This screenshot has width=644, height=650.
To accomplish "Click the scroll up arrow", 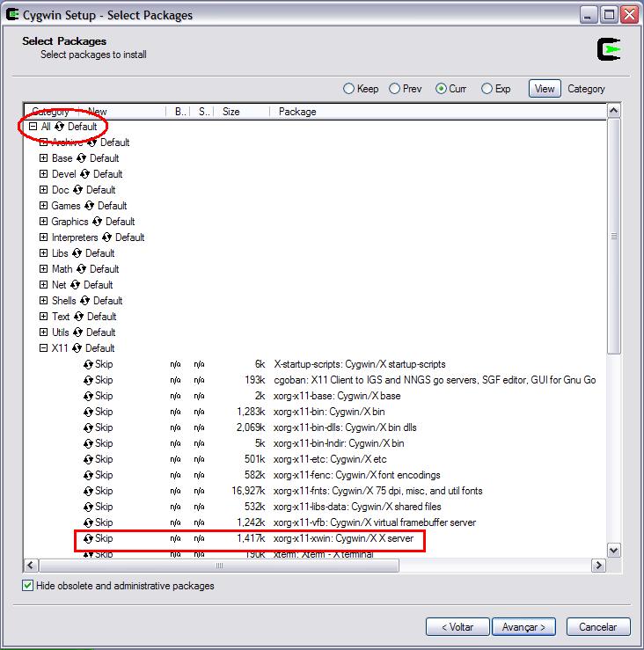I will pyautogui.click(x=614, y=110).
